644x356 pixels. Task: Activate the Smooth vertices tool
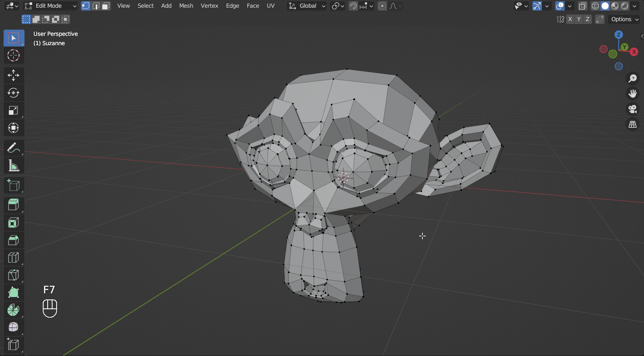click(14, 328)
